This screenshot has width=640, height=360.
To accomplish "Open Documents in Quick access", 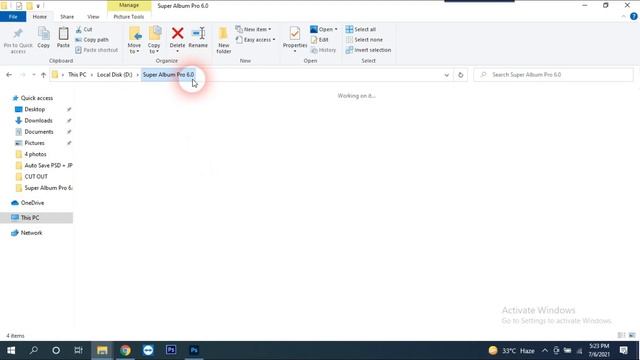I will coord(39,132).
